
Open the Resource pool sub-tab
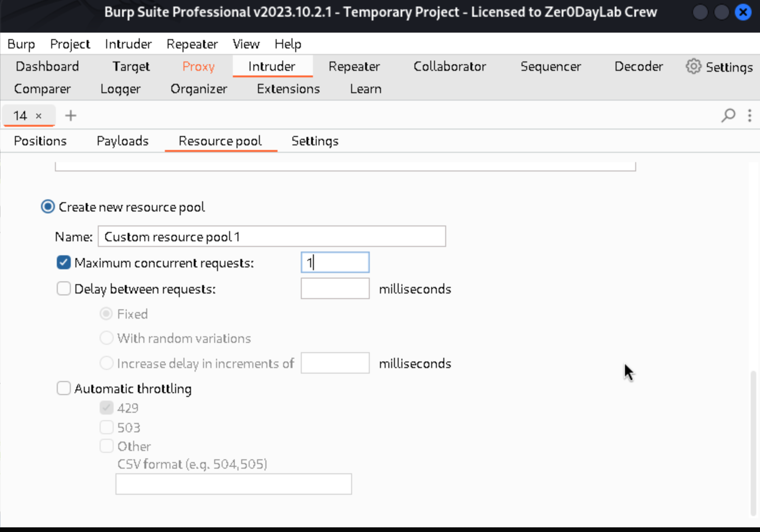[220, 141]
